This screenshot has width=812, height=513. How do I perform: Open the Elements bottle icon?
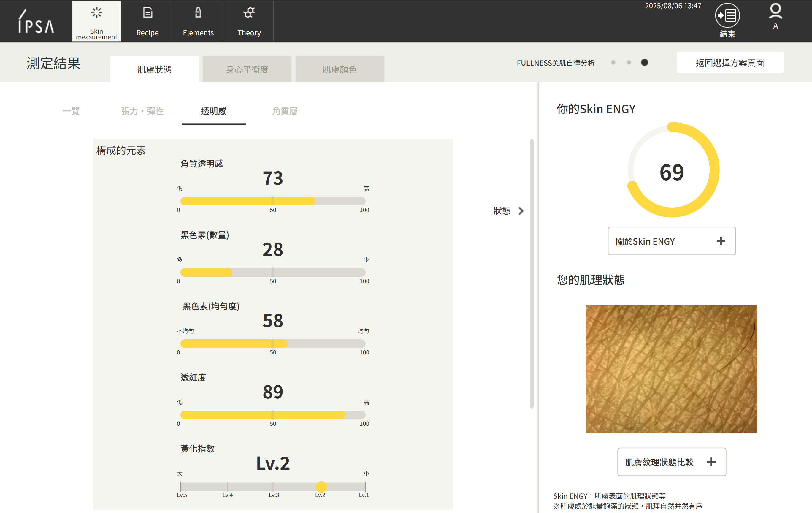click(198, 13)
